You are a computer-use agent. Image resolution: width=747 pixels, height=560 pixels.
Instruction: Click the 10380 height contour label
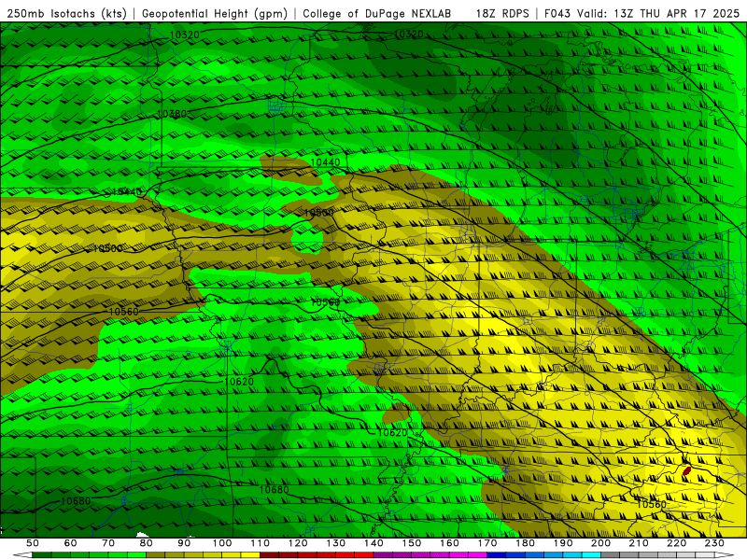(x=172, y=114)
